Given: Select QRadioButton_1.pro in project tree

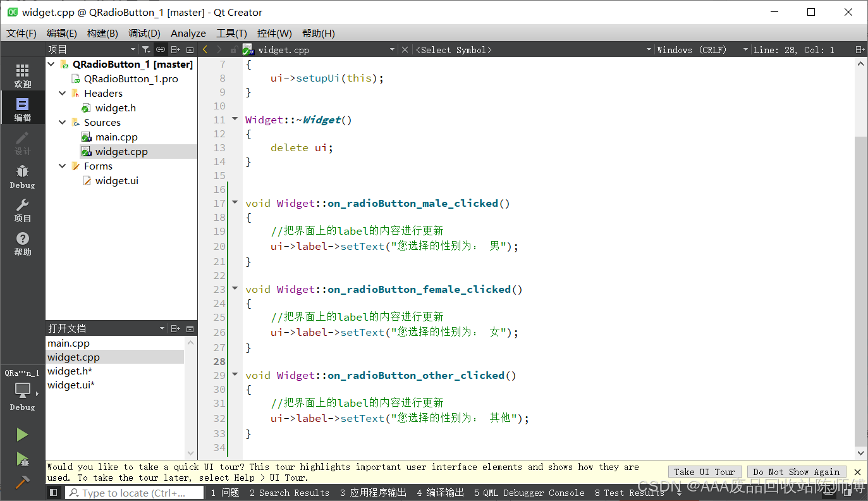Looking at the screenshot, I should (x=131, y=78).
